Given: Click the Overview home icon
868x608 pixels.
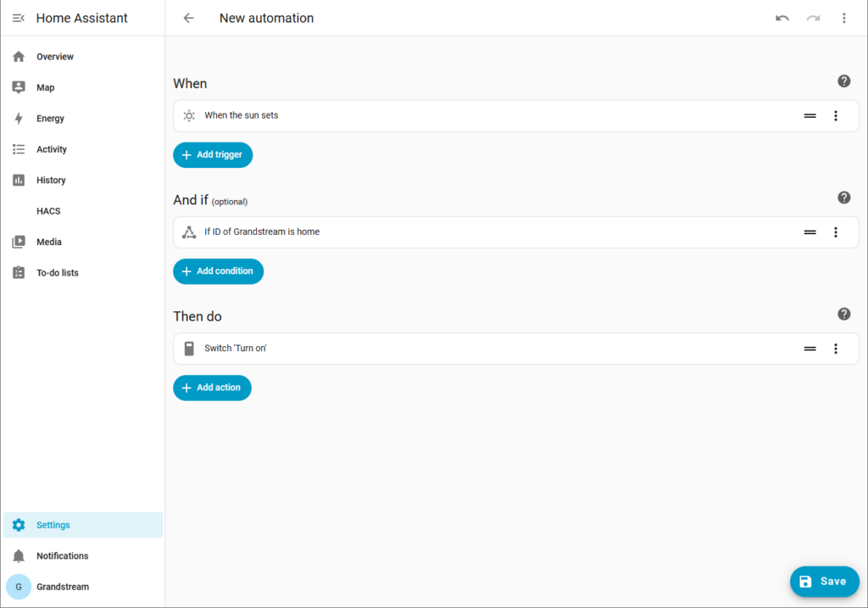Looking at the screenshot, I should [x=19, y=57].
